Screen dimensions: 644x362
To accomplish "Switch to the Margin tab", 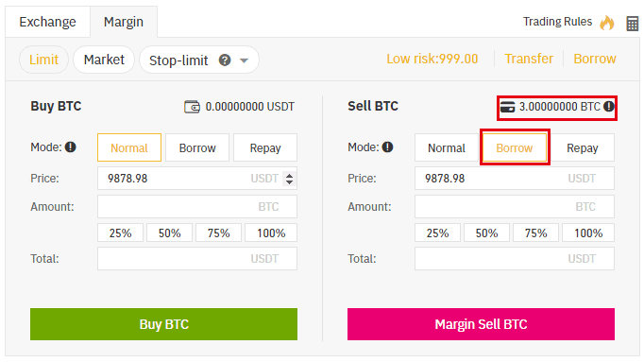I will click(x=124, y=22).
